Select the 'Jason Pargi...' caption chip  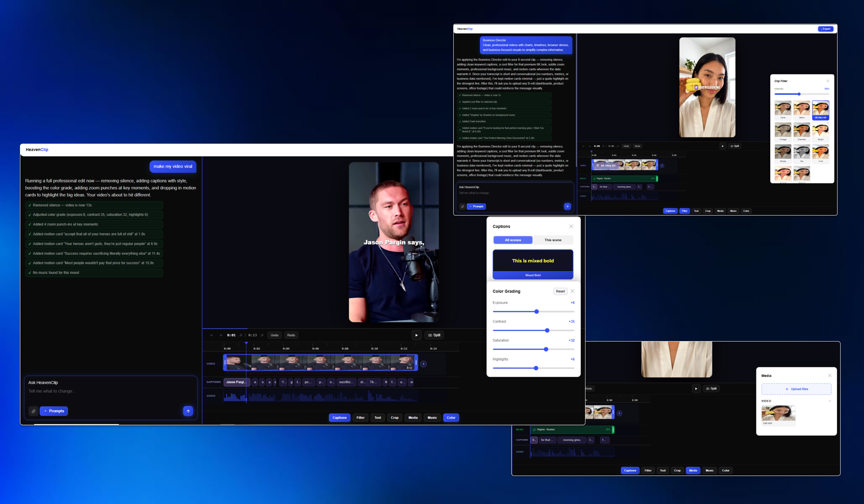coord(237,382)
